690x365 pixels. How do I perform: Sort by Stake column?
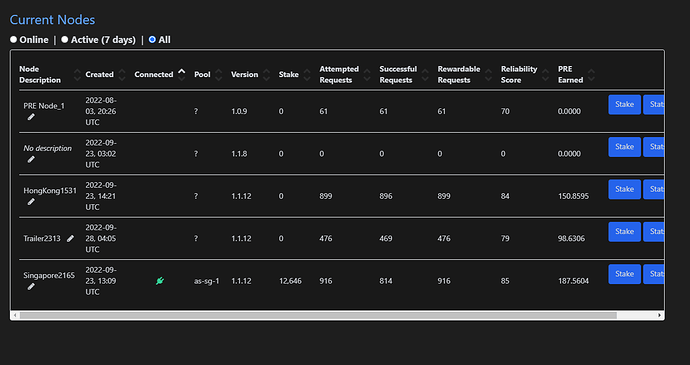tap(307, 74)
